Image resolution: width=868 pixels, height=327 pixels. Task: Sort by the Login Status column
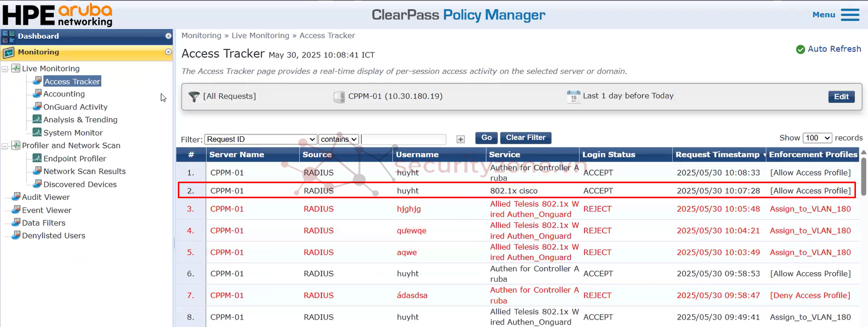609,154
